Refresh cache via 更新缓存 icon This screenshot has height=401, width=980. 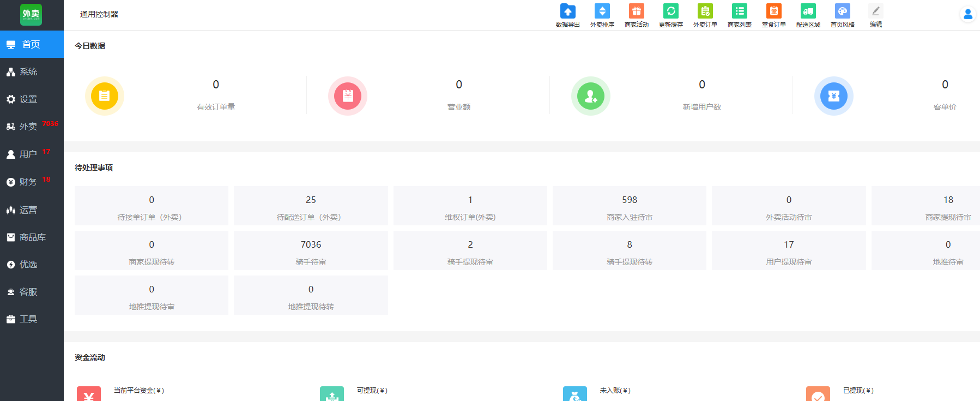click(670, 11)
